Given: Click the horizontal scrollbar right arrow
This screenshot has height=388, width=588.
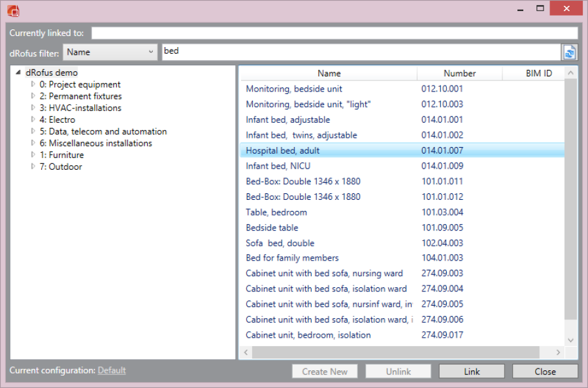Looking at the screenshot, I should tap(558, 352).
